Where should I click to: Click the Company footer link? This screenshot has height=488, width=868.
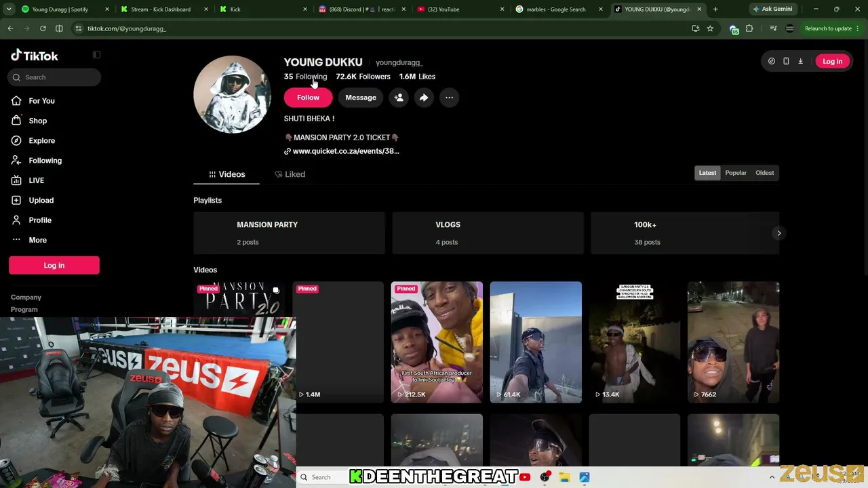click(x=26, y=298)
